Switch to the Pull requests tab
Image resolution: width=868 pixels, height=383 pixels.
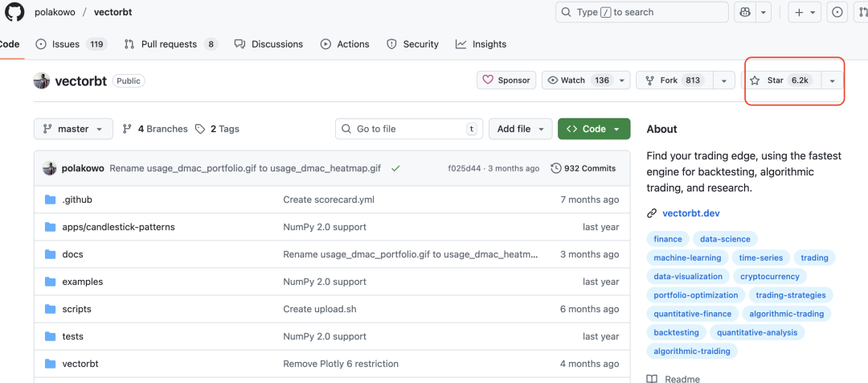tap(171, 44)
